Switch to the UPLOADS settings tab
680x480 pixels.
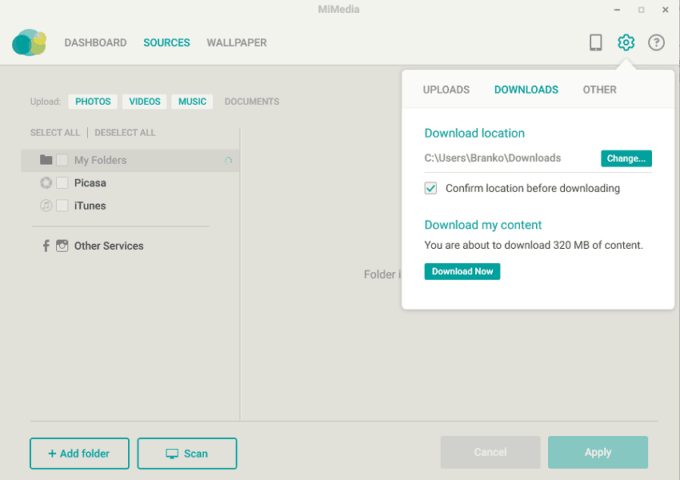pos(446,90)
